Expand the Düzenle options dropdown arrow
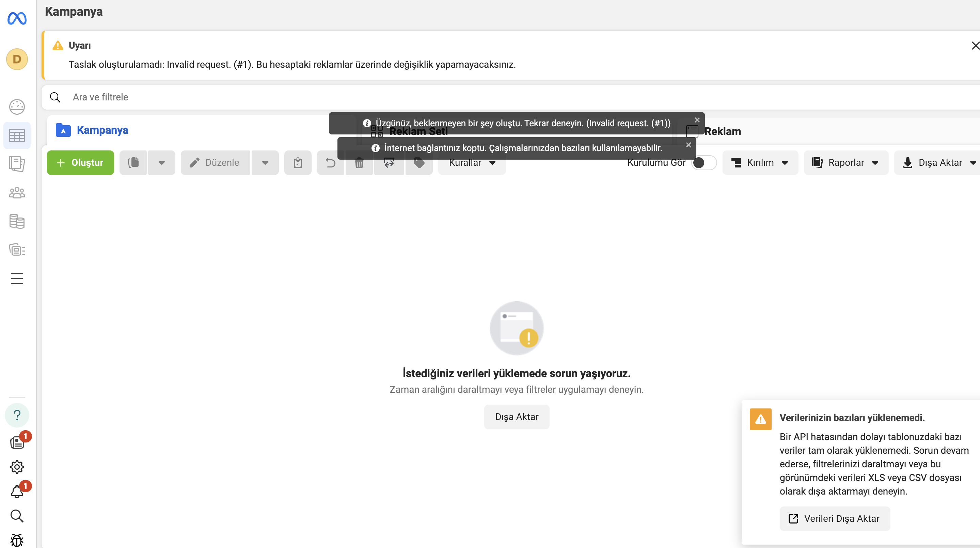Viewport: 980px width, 548px height. pyautogui.click(x=265, y=163)
